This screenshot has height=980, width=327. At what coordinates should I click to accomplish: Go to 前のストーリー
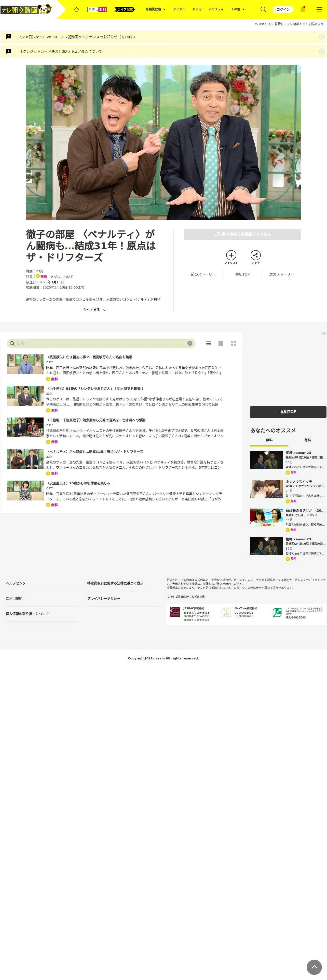tap(203, 274)
